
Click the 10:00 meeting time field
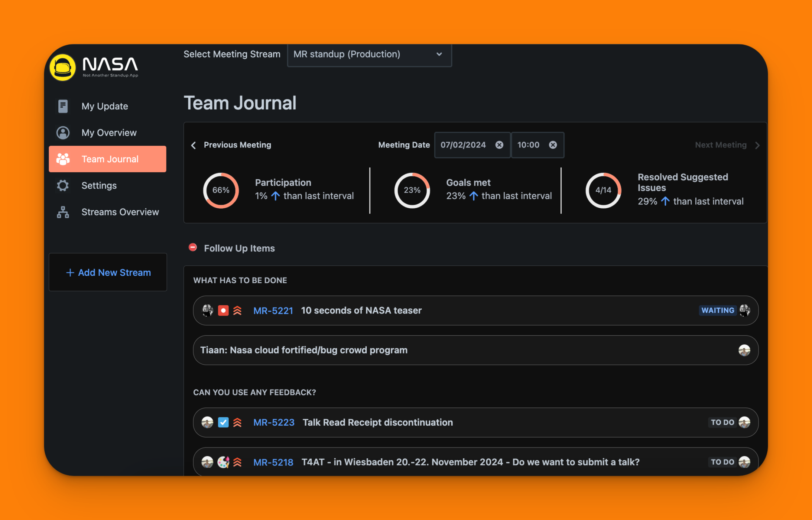pos(538,145)
